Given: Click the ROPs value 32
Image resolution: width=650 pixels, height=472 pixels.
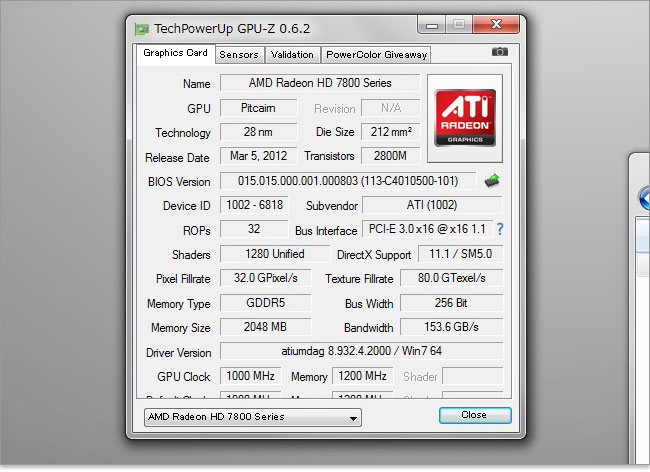Looking at the screenshot, I should [254, 229].
